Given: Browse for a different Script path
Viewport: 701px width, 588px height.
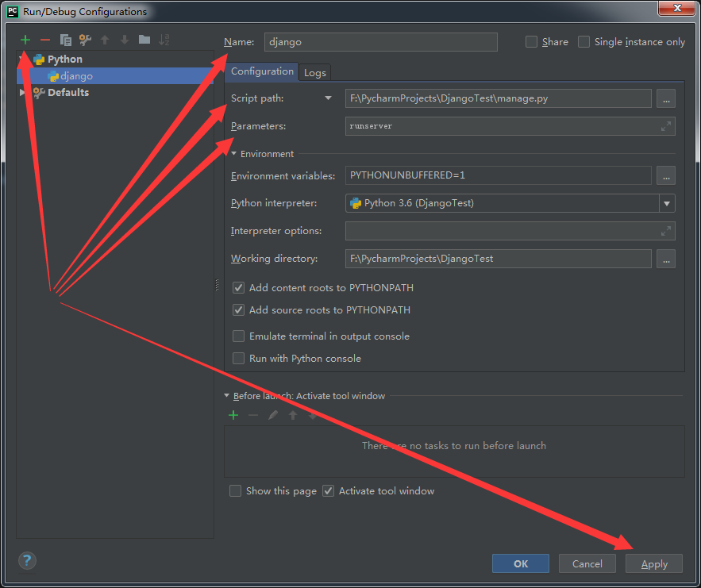Looking at the screenshot, I should coord(666,98).
